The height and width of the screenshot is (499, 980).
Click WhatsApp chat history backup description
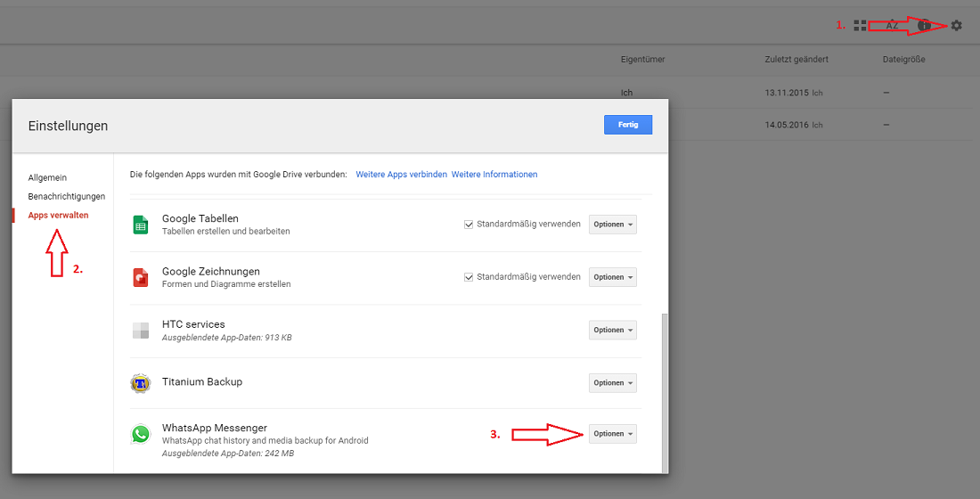[265, 440]
